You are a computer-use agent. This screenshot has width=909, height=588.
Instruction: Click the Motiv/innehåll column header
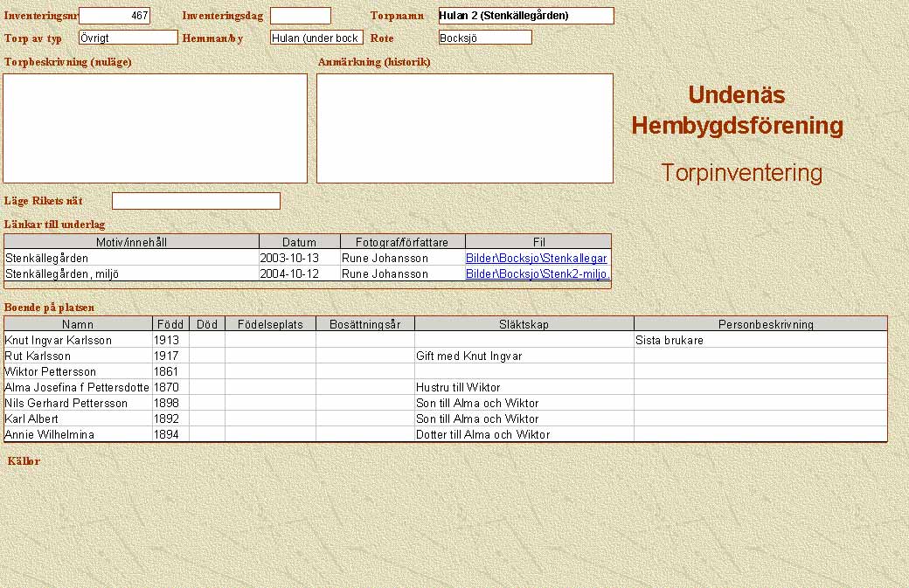click(132, 242)
